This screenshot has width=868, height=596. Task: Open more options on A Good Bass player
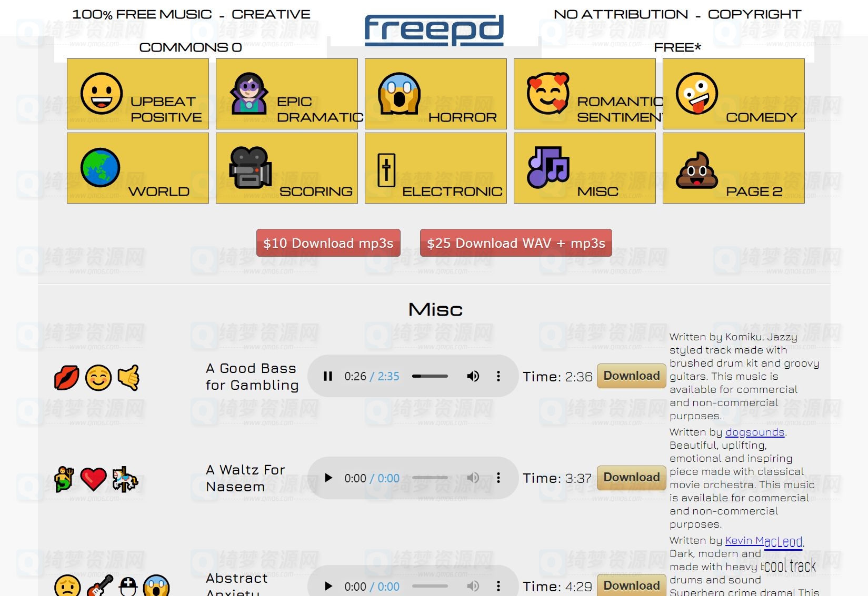(498, 376)
